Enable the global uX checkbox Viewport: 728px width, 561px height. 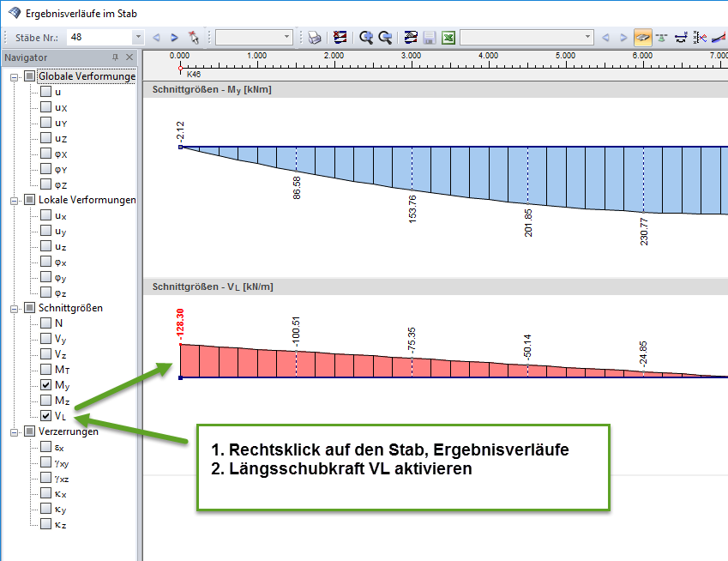(x=45, y=107)
